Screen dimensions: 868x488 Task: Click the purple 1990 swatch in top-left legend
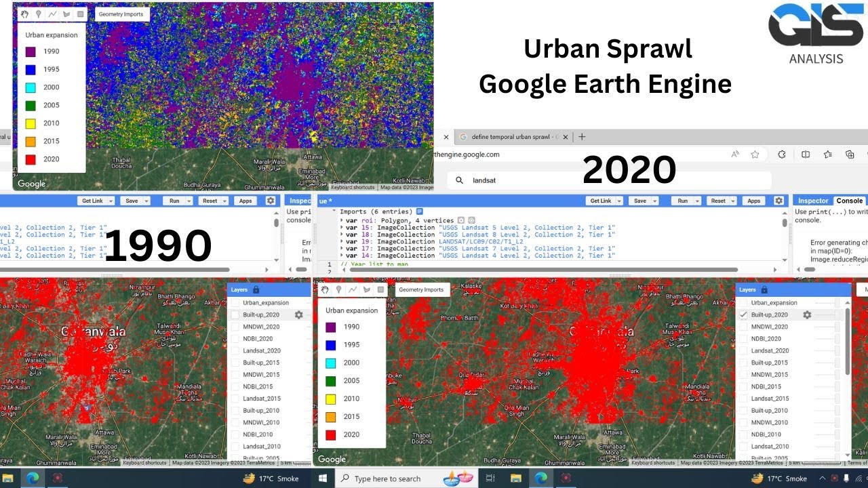click(31, 52)
